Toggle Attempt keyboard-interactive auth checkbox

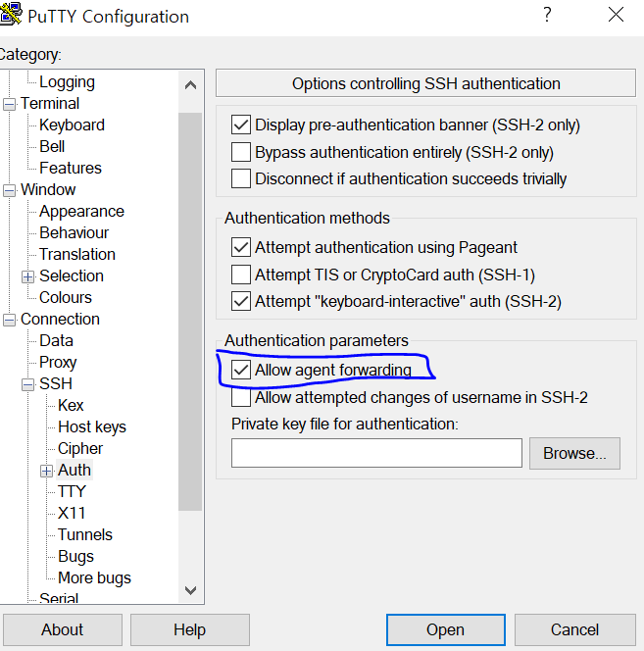click(x=241, y=301)
